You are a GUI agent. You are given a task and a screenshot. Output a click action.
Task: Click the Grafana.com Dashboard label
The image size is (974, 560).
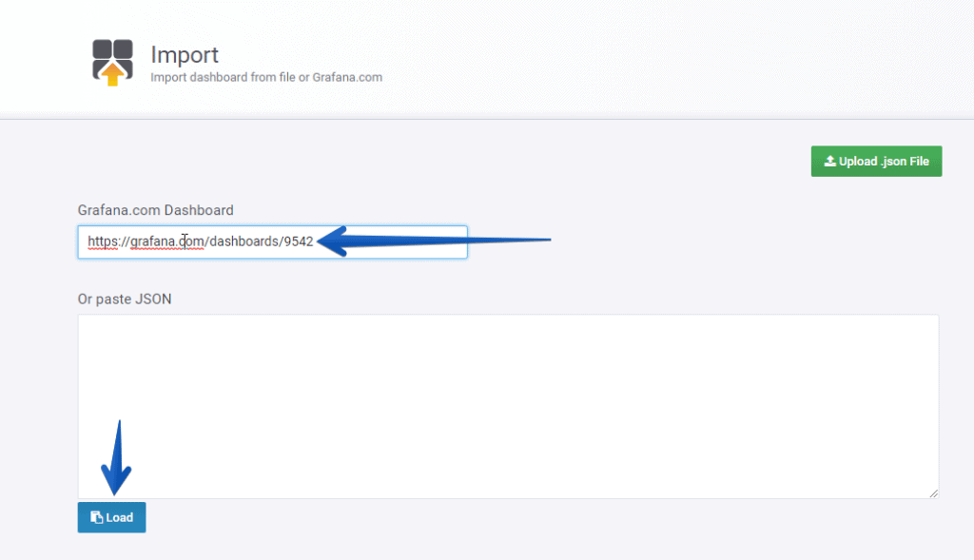pos(155,210)
